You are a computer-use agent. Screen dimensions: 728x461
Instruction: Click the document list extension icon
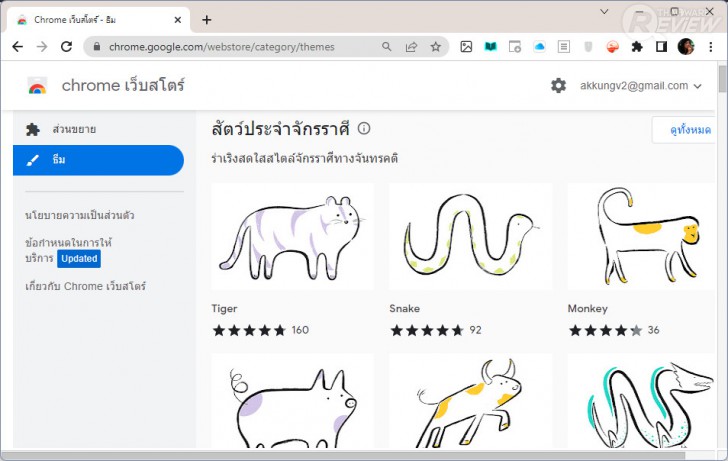pos(564,46)
